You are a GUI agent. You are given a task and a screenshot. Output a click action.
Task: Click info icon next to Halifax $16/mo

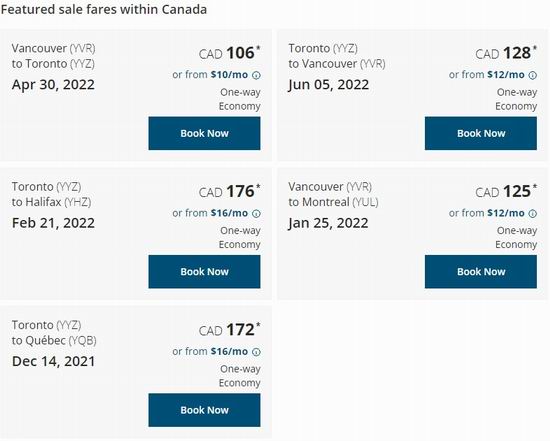(x=256, y=214)
